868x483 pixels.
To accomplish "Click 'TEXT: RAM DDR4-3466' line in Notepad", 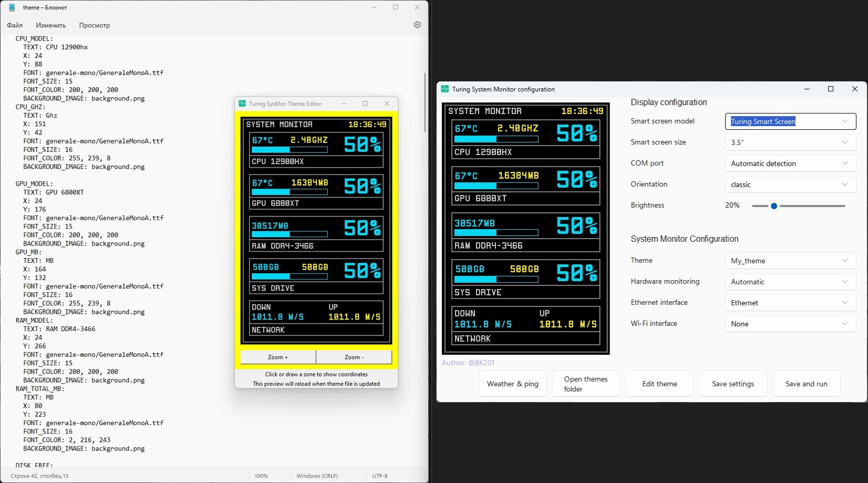I will [59, 328].
